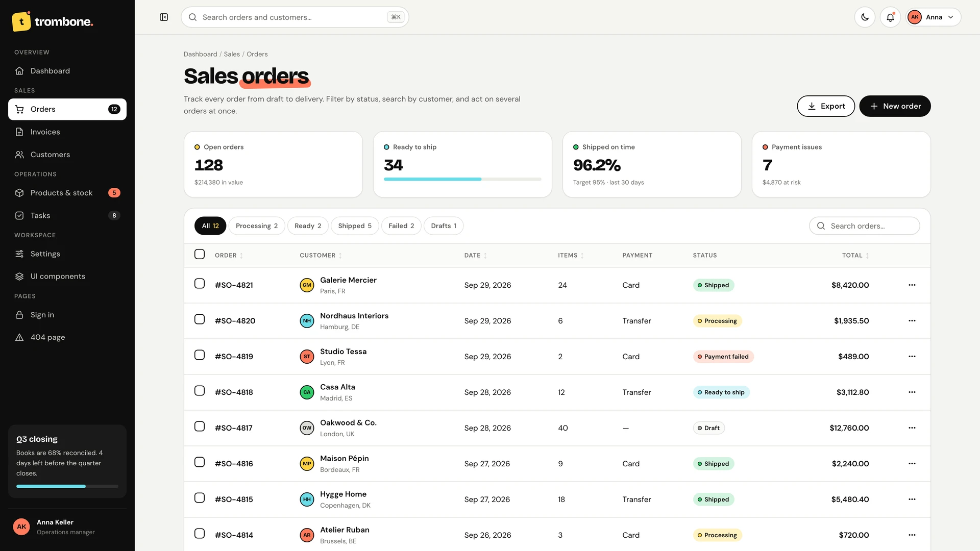Open three-dot menu for Hygge Home order
The image size is (980, 551).
[912, 499]
